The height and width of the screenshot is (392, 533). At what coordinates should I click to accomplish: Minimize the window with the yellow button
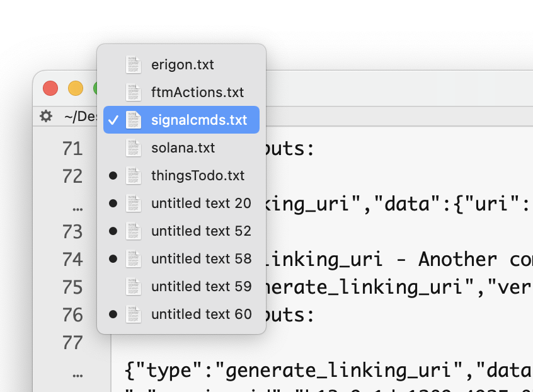pyautogui.click(x=76, y=88)
